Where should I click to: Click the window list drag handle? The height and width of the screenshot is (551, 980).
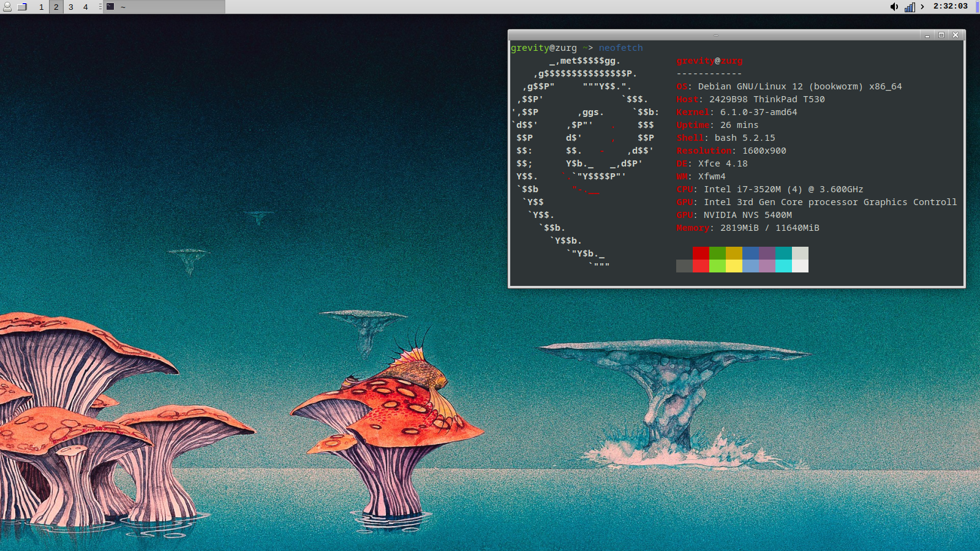coord(100,7)
